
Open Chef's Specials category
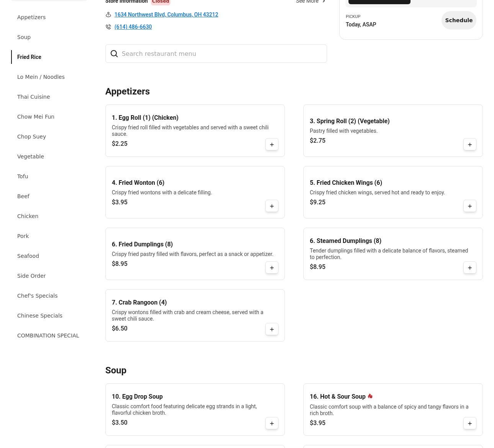pos(37,296)
